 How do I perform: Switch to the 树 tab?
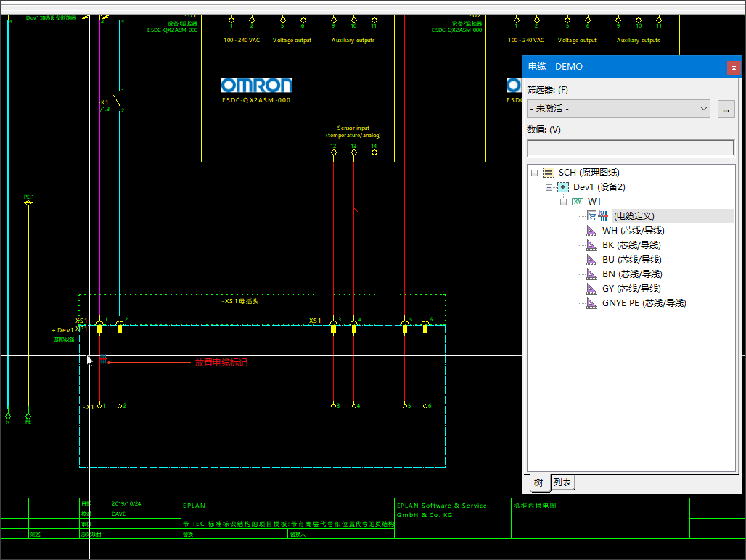538,483
